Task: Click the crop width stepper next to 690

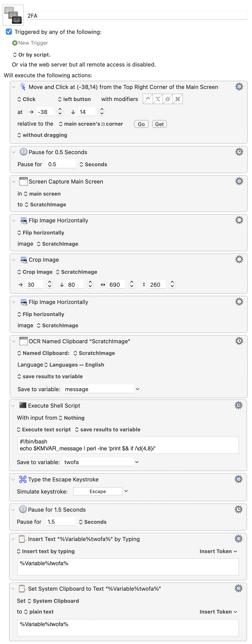Action: coord(132,284)
